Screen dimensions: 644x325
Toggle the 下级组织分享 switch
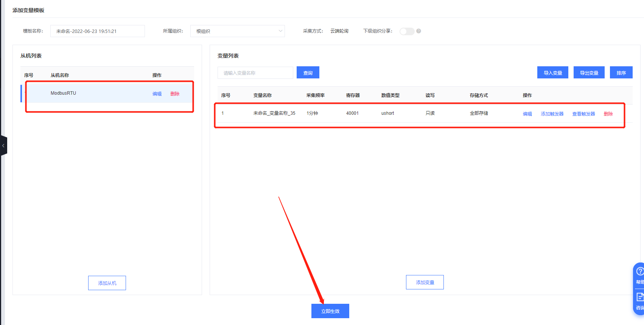(407, 31)
